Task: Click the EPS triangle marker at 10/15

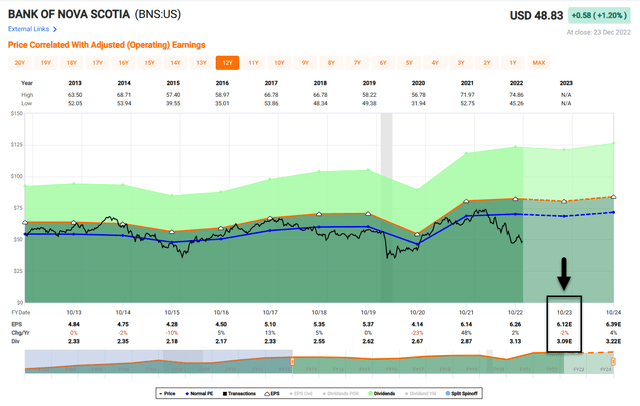Action: [x=172, y=231]
